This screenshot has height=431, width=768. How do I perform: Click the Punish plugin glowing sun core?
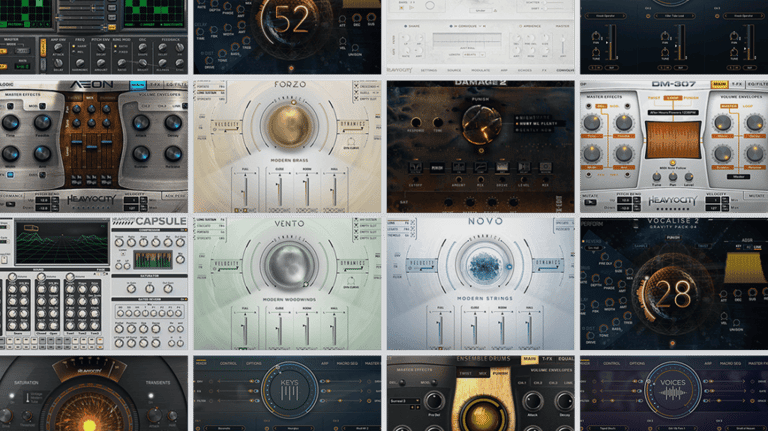tap(90, 425)
